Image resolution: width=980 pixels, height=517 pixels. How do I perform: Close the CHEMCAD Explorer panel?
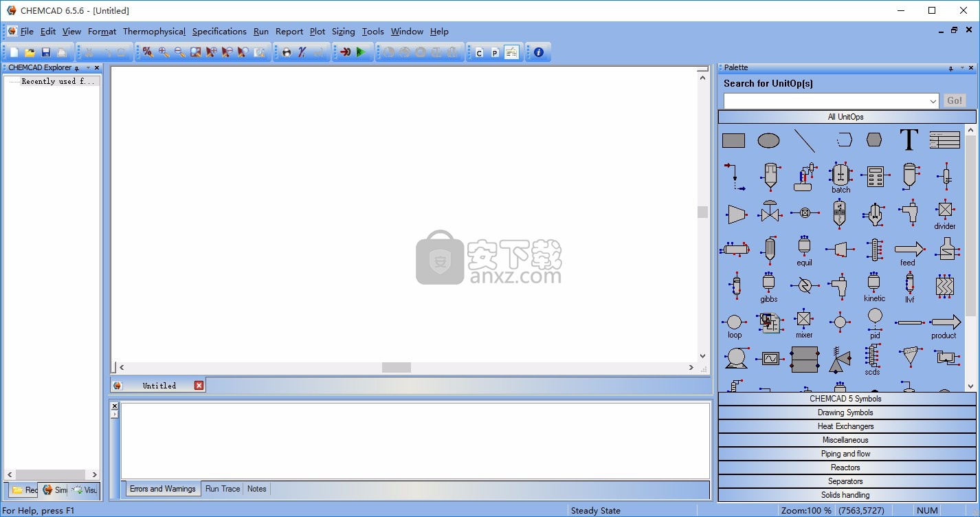pyautogui.click(x=97, y=68)
